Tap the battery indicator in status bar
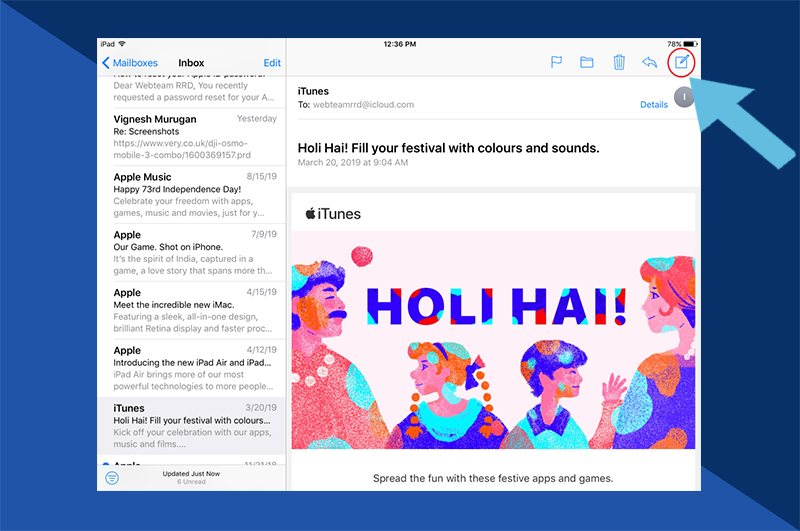This screenshot has height=531, width=800. pos(690,44)
